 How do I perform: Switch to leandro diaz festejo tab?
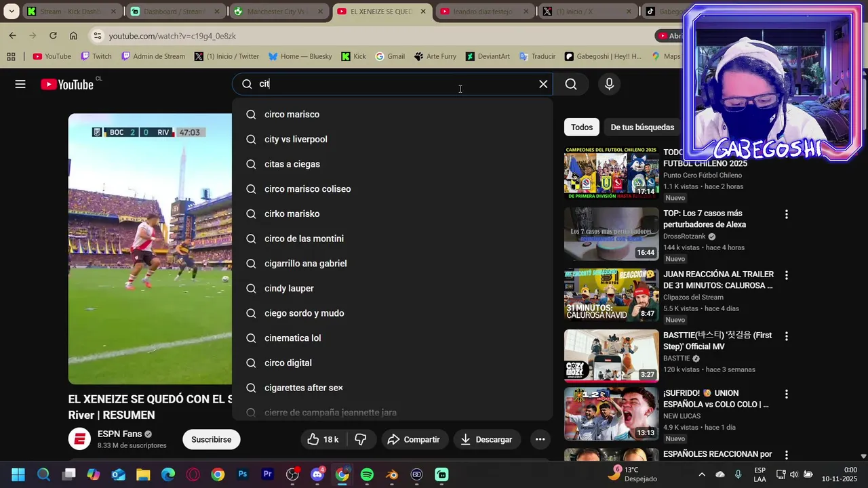coord(484,12)
